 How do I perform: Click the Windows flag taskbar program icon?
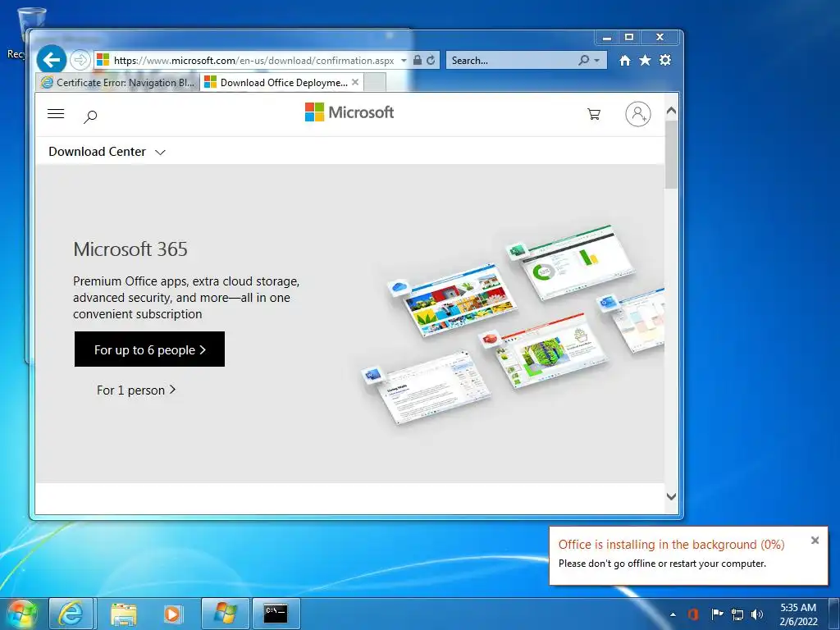click(x=226, y=614)
